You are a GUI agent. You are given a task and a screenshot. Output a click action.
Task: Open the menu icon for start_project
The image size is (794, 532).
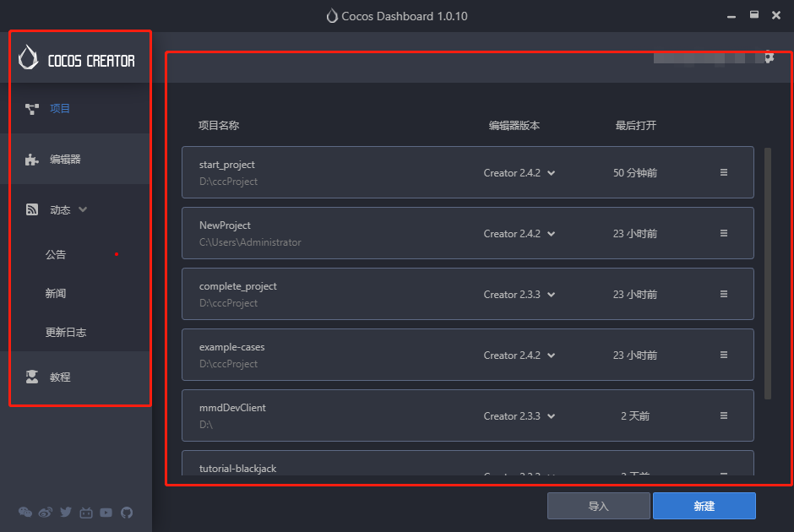tap(724, 172)
